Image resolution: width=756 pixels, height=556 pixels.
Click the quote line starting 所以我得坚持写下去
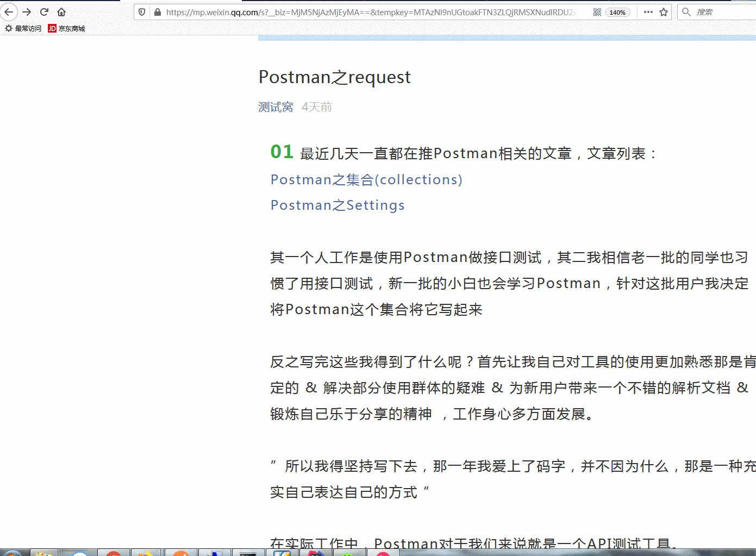(513, 466)
